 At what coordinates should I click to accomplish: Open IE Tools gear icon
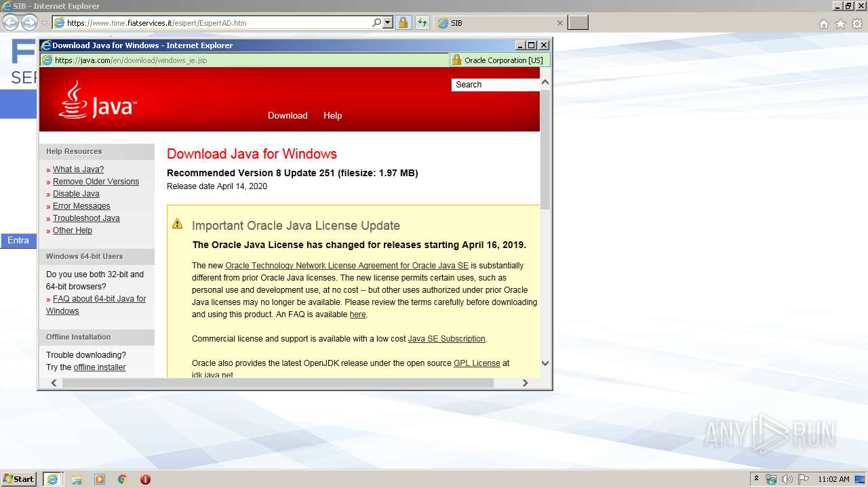tap(857, 24)
